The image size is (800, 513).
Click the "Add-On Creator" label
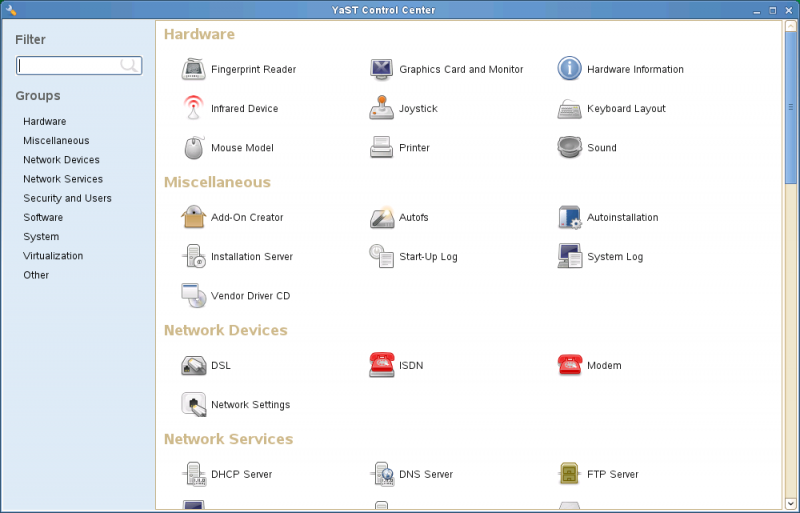coord(247,217)
